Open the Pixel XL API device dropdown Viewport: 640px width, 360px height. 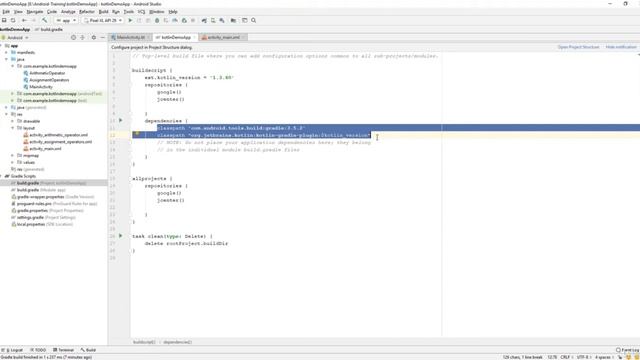pos(103,20)
